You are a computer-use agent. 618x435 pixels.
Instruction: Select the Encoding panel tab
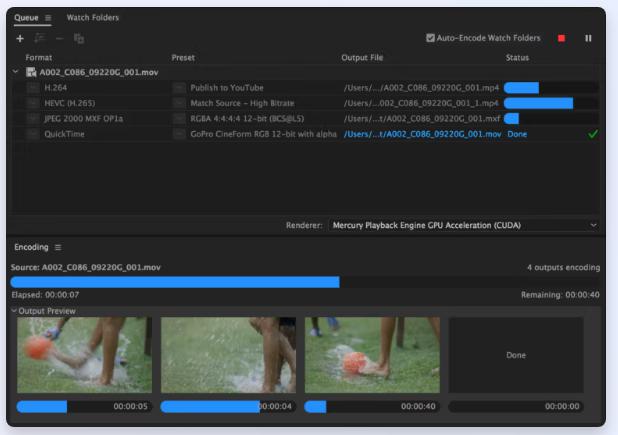pos(31,247)
